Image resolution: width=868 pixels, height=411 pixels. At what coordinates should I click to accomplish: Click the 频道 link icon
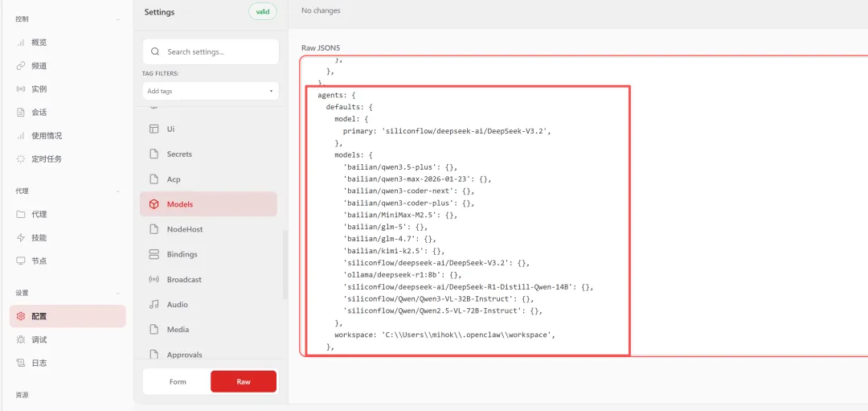click(20, 66)
